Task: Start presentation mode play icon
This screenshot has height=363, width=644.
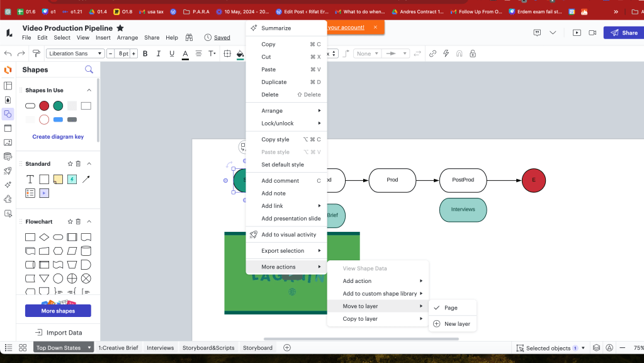Action: pos(577,33)
